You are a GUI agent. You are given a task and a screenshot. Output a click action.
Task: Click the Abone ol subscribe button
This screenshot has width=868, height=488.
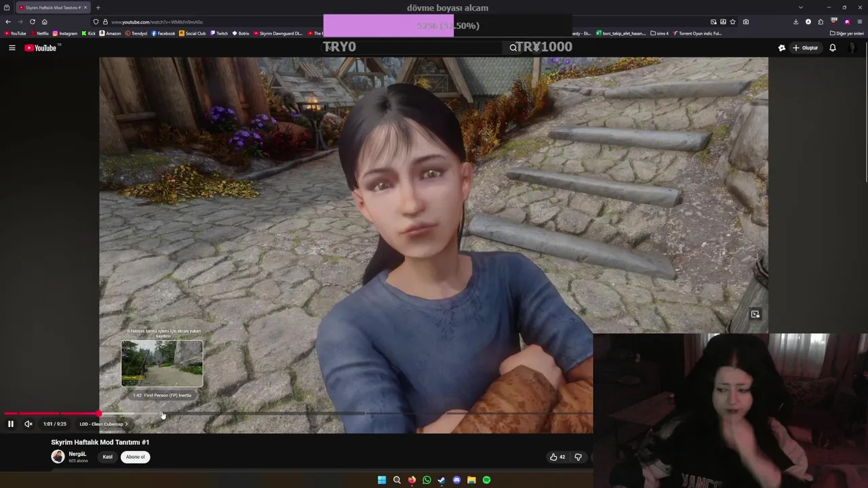135,457
